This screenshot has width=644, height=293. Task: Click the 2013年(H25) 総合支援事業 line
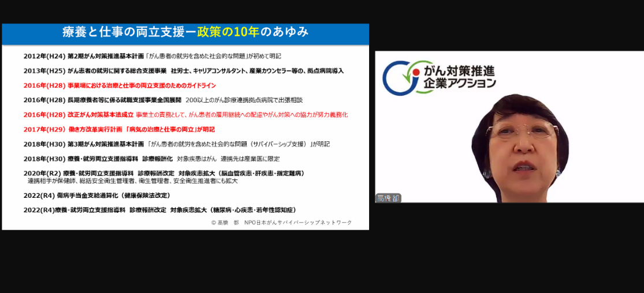point(183,71)
